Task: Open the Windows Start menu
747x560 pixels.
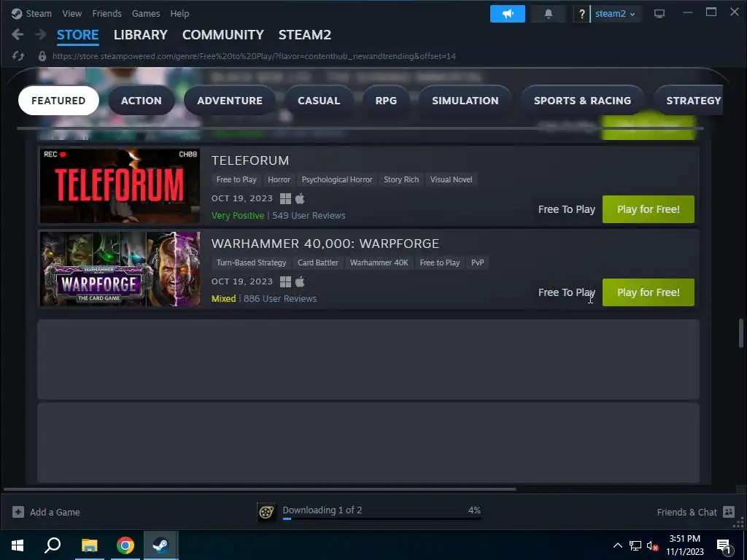Action: click(x=18, y=545)
